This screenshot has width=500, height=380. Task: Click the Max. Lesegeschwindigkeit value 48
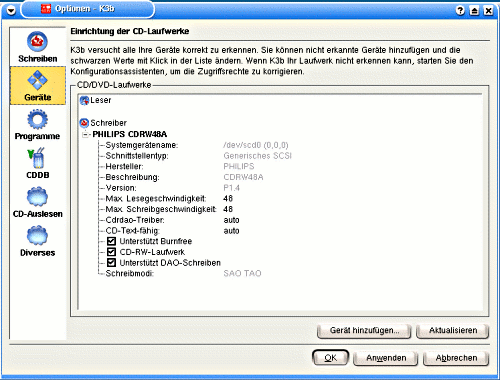click(x=228, y=199)
